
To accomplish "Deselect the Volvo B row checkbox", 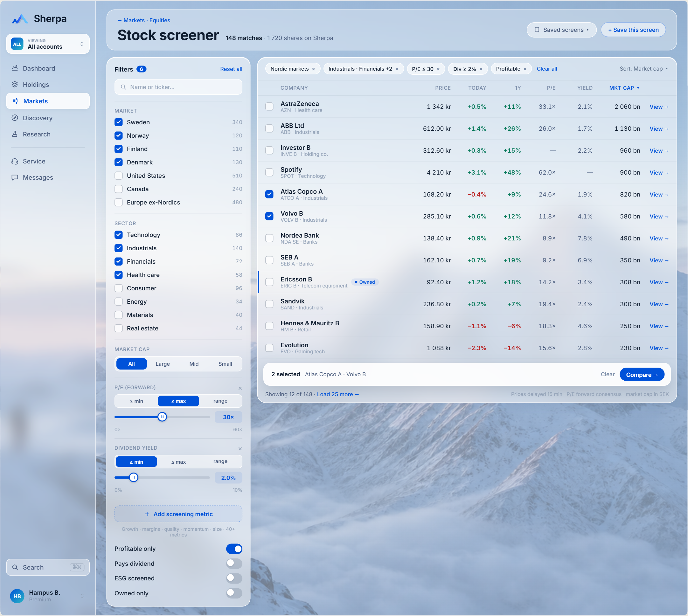I will (x=269, y=216).
